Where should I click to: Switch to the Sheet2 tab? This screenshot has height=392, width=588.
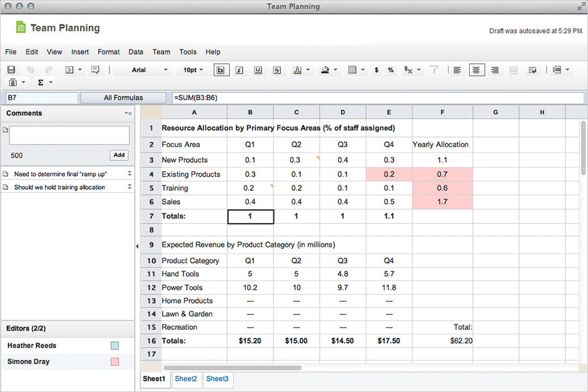186,379
